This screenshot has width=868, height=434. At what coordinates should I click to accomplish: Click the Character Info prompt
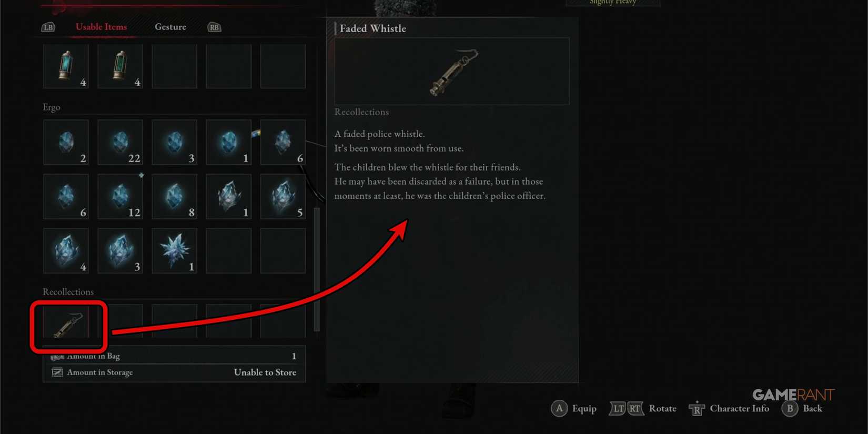[x=729, y=408]
